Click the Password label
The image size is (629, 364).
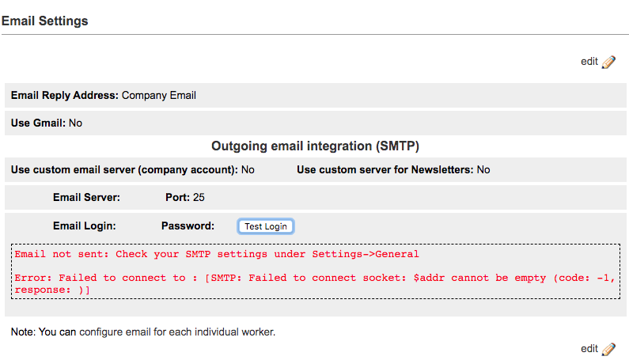tap(188, 226)
